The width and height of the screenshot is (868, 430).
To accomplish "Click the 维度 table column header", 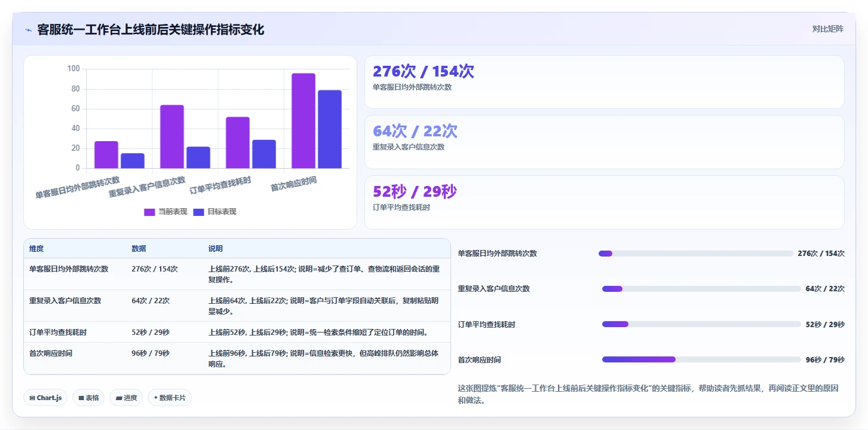I will [x=36, y=249].
